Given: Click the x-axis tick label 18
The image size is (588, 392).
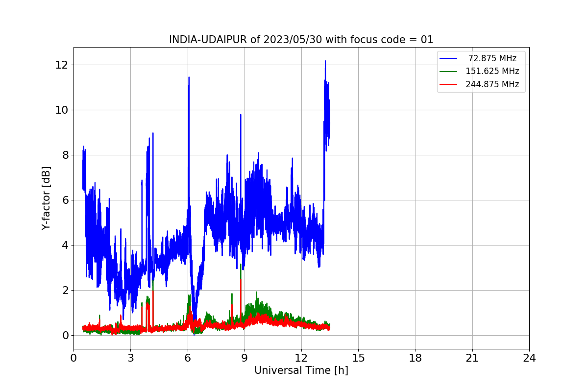Looking at the screenshot, I should 415,358.
